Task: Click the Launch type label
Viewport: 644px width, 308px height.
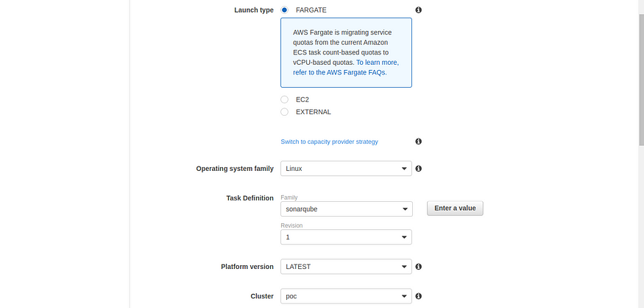Action: pos(253,10)
